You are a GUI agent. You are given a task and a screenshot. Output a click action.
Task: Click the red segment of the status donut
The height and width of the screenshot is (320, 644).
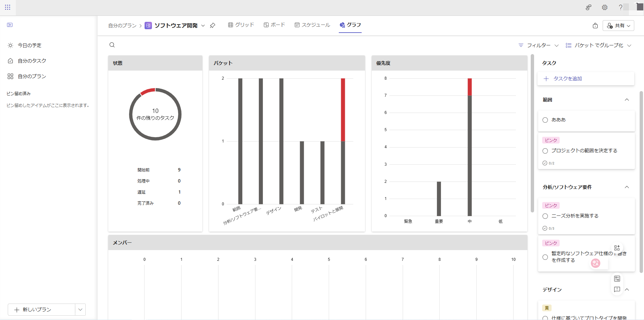click(x=148, y=91)
